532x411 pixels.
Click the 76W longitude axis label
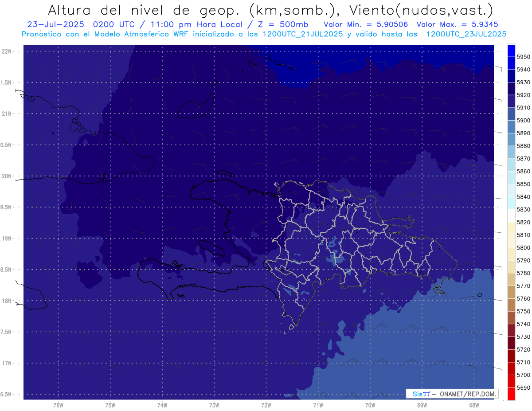(x=58, y=405)
